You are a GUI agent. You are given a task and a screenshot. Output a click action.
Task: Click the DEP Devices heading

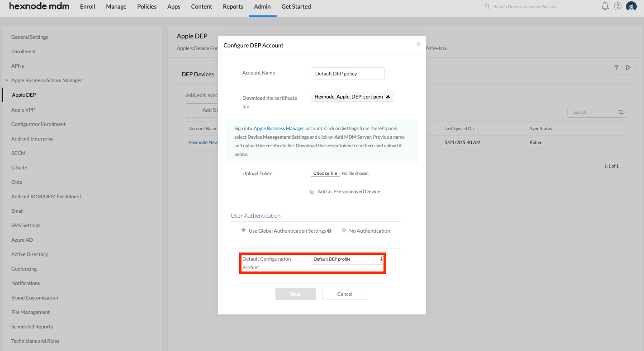pyautogui.click(x=198, y=74)
